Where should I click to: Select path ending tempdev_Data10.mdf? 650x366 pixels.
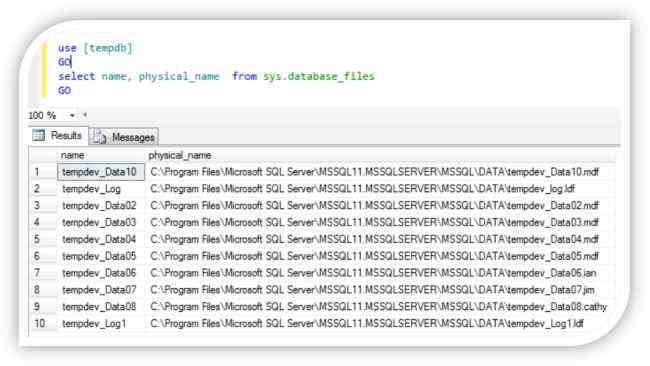point(380,172)
